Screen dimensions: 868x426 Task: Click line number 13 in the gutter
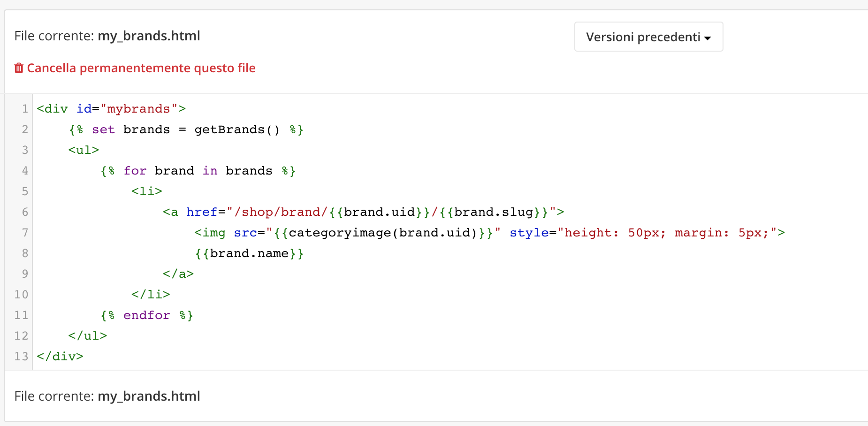click(21, 357)
